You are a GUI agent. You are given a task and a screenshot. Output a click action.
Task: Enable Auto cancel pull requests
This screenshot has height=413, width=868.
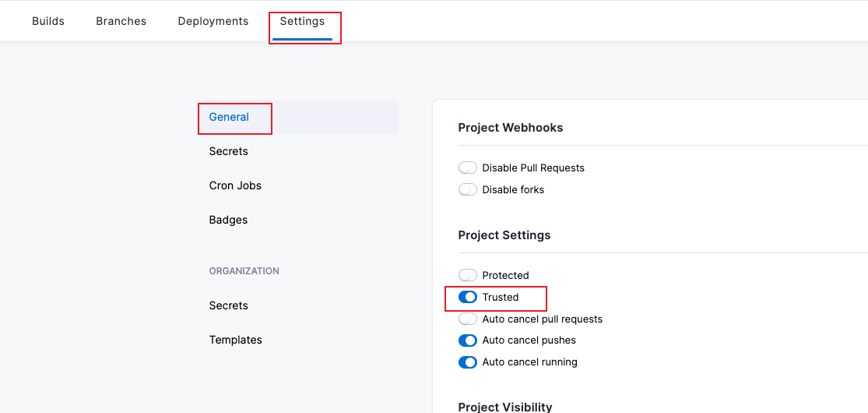[468, 319]
